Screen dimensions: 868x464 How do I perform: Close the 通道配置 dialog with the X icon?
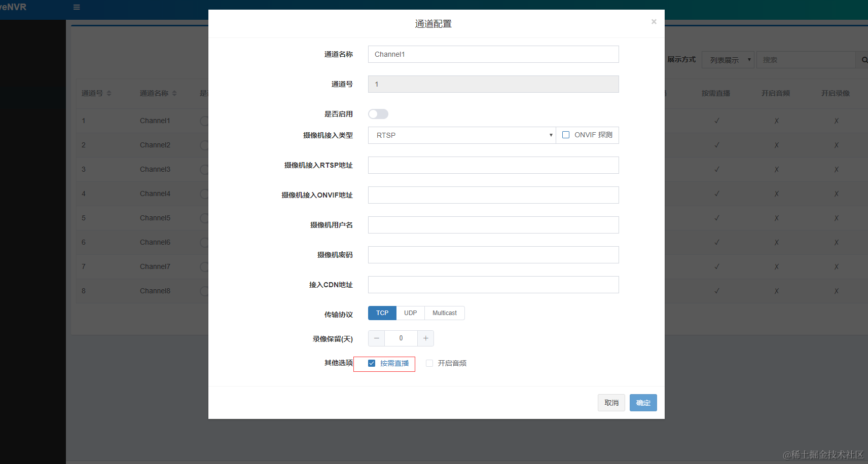click(x=654, y=21)
